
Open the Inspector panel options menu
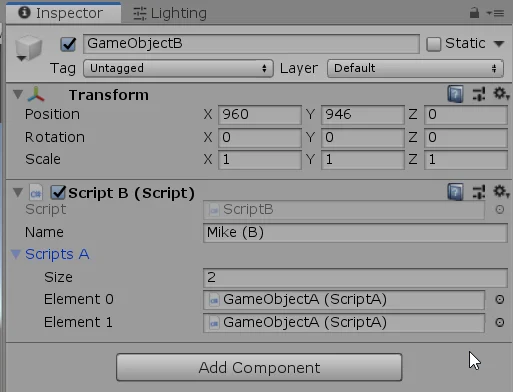495,13
